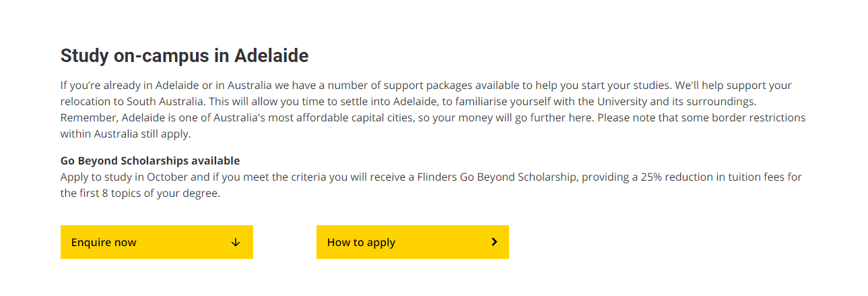
Task: Click the 'Flinders Go Beyond Scholarship' phrase
Action: pyautogui.click(x=496, y=177)
